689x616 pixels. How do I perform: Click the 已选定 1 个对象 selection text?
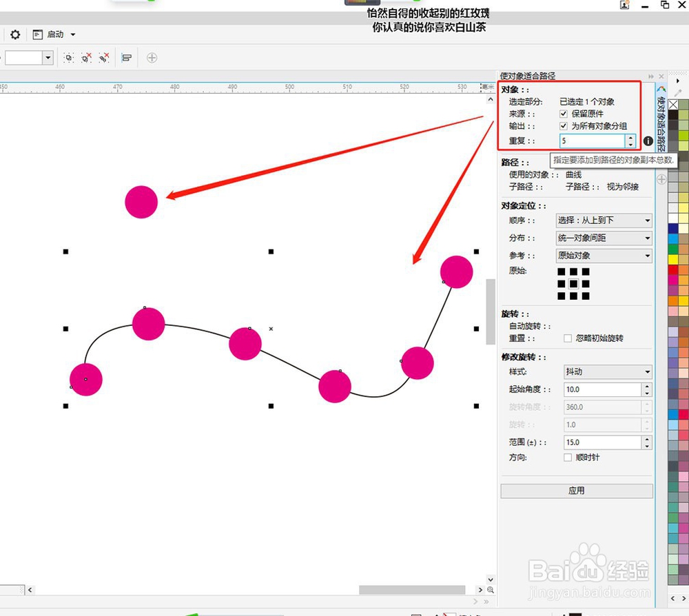[586, 102]
